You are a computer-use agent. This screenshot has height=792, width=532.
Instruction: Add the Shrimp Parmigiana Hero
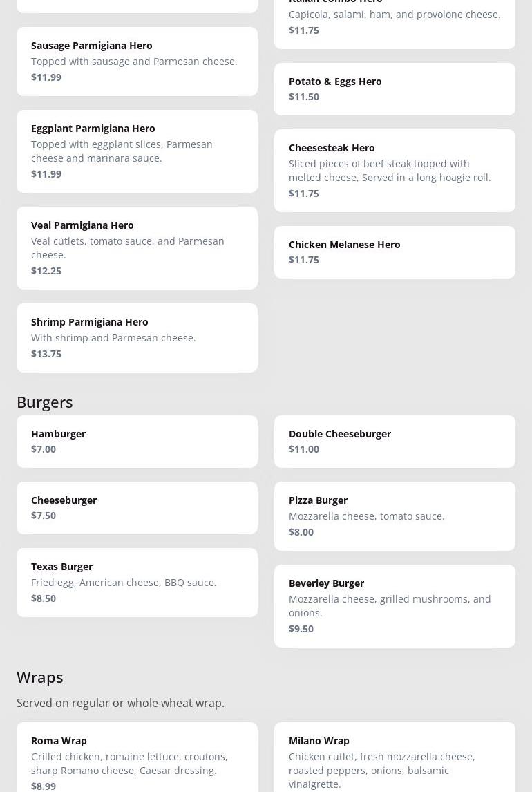[x=137, y=338]
